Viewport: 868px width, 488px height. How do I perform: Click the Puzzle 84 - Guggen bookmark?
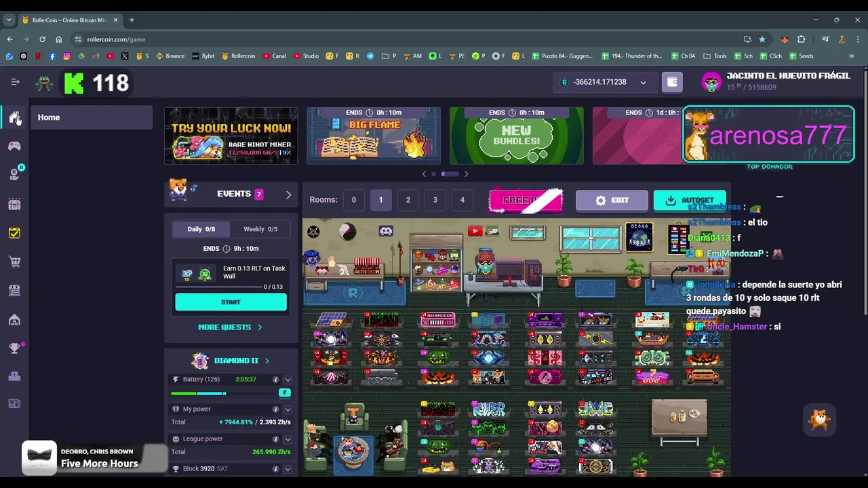[x=563, y=56]
